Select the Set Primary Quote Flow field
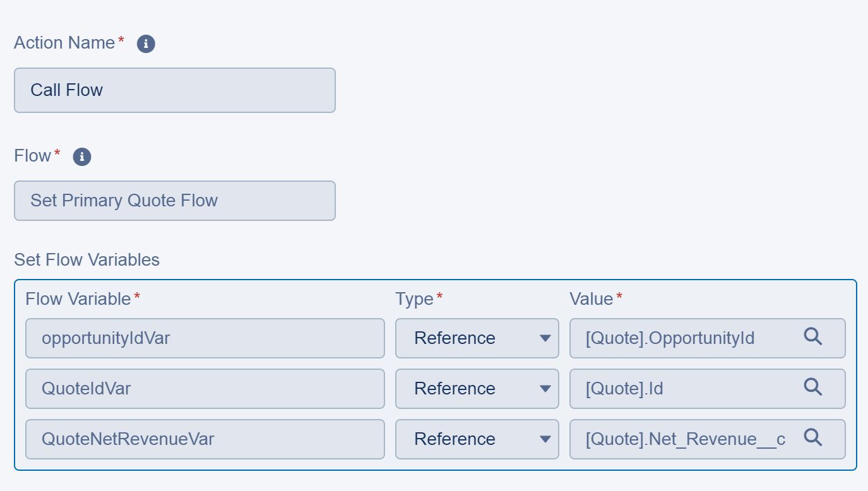 (x=174, y=201)
